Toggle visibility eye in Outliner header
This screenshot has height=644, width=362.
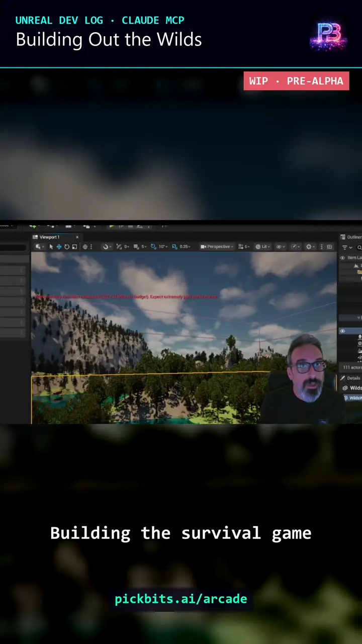coord(342,258)
